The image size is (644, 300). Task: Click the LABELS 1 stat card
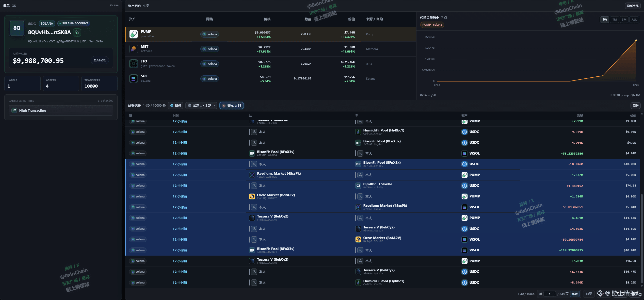point(22,84)
